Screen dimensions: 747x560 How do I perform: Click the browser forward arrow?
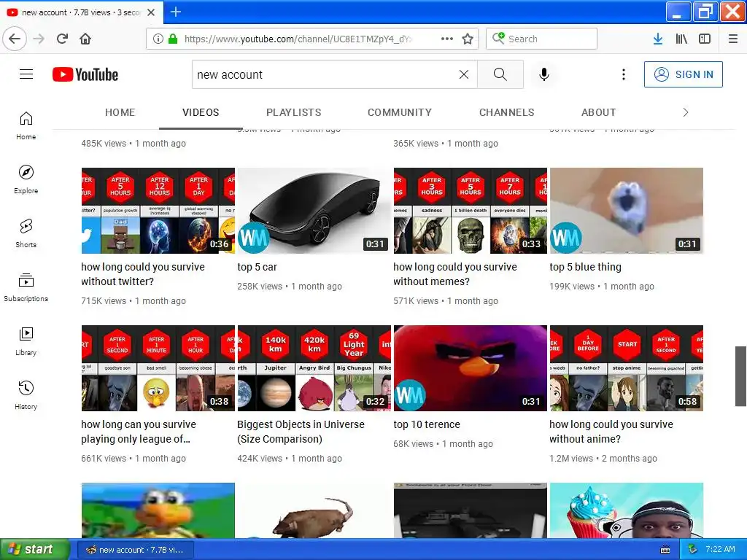coord(39,39)
